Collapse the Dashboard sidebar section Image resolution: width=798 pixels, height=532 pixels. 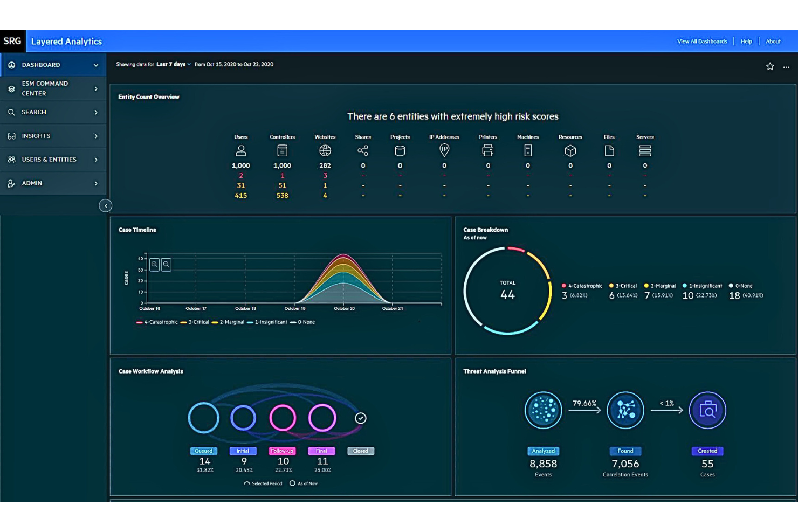(96, 64)
